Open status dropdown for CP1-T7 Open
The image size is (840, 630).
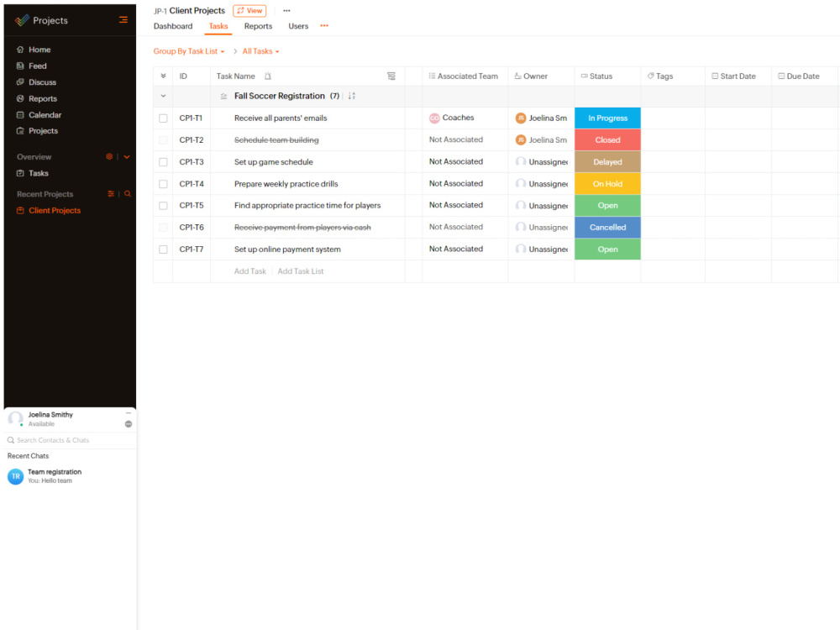click(607, 249)
